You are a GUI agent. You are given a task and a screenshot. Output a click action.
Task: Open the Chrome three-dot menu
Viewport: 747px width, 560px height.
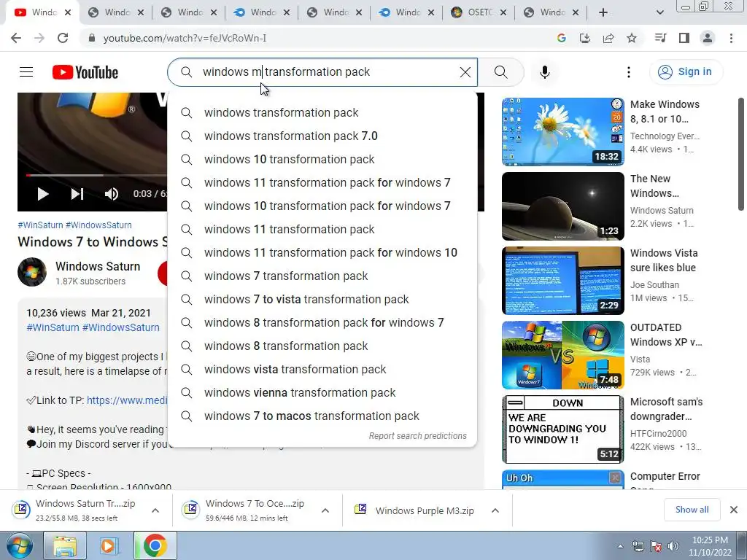pyautogui.click(x=731, y=38)
